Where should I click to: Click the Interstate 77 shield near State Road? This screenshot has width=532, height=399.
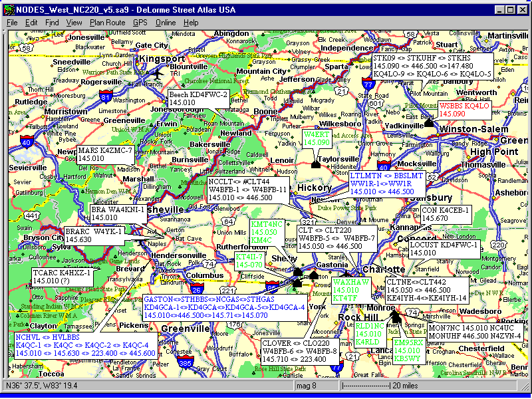point(368,84)
